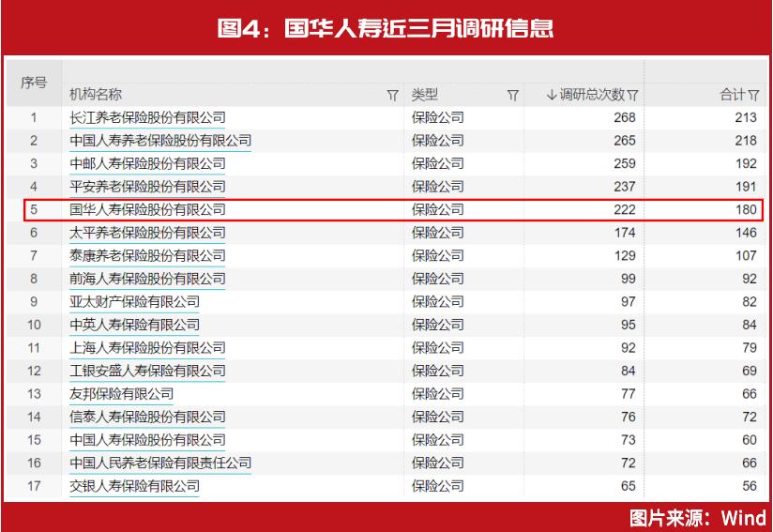Open link 太平养老保险股份有限公司

click(147, 233)
